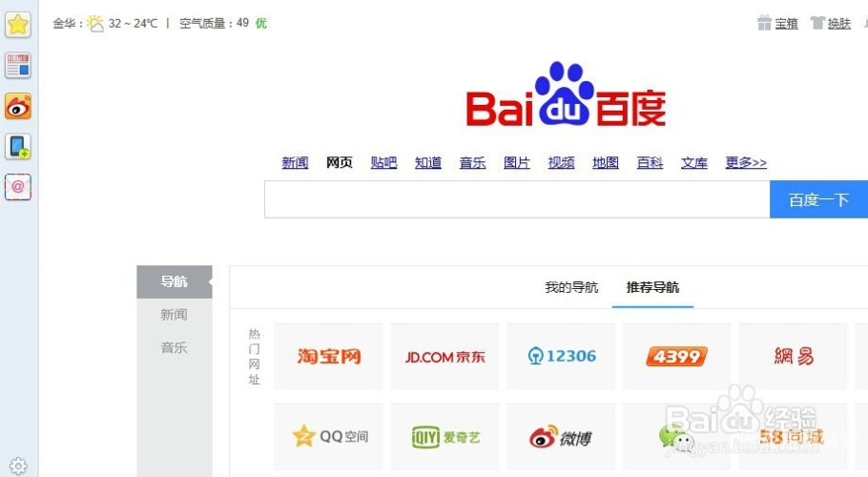Open the 58同城 site tile
868x477 pixels.
pyautogui.click(x=793, y=437)
